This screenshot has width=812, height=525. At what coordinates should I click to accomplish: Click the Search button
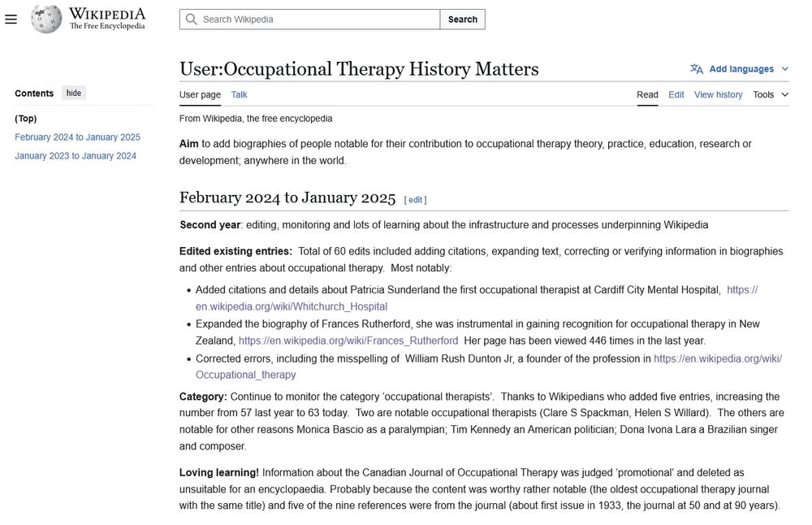463,20
